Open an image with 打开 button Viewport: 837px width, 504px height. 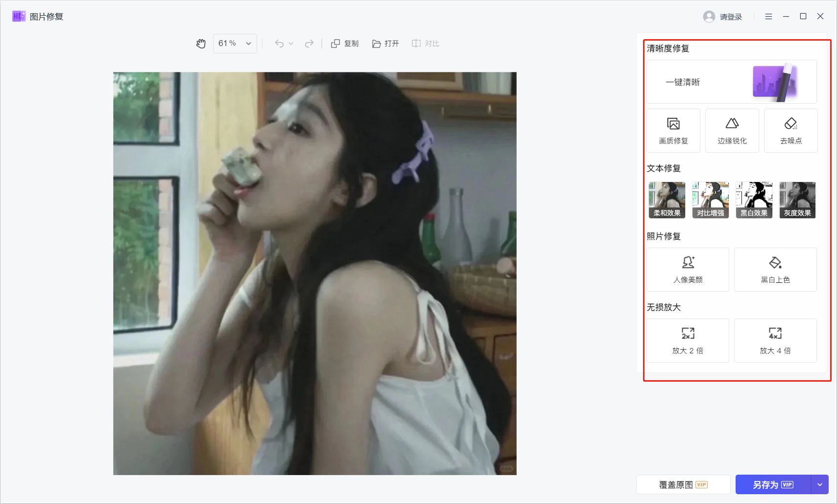click(x=385, y=44)
